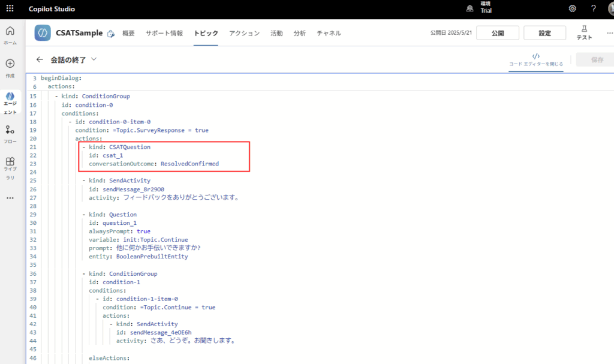Screen dimensions: 614x364
Task: Open the header overflow ellipsis menu
Action: point(609,33)
